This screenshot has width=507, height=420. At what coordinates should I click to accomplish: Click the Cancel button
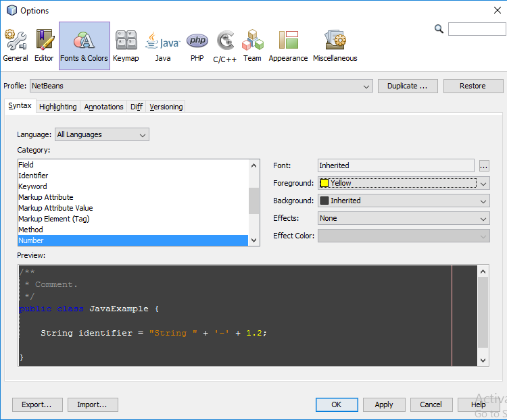(x=431, y=405)
